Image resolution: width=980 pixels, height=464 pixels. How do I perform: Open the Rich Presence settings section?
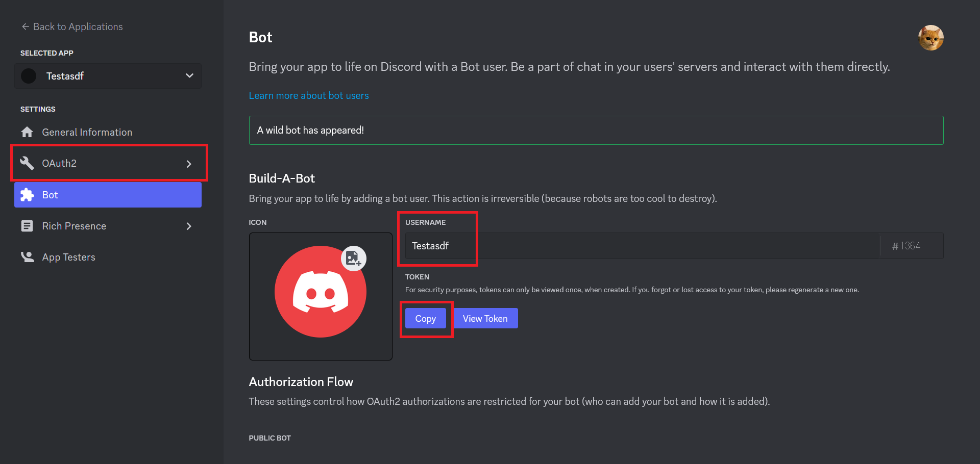108,226
